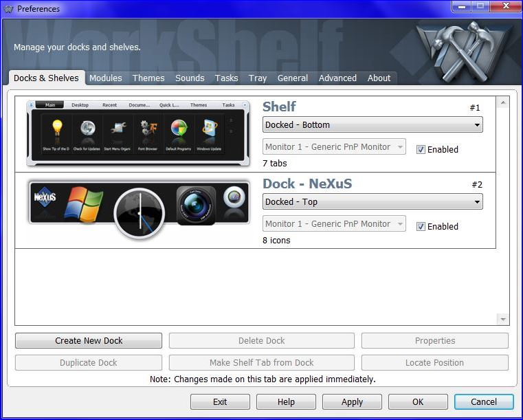
Task: Switch to the Advanced tab
Action: click(x=337, y=78)
